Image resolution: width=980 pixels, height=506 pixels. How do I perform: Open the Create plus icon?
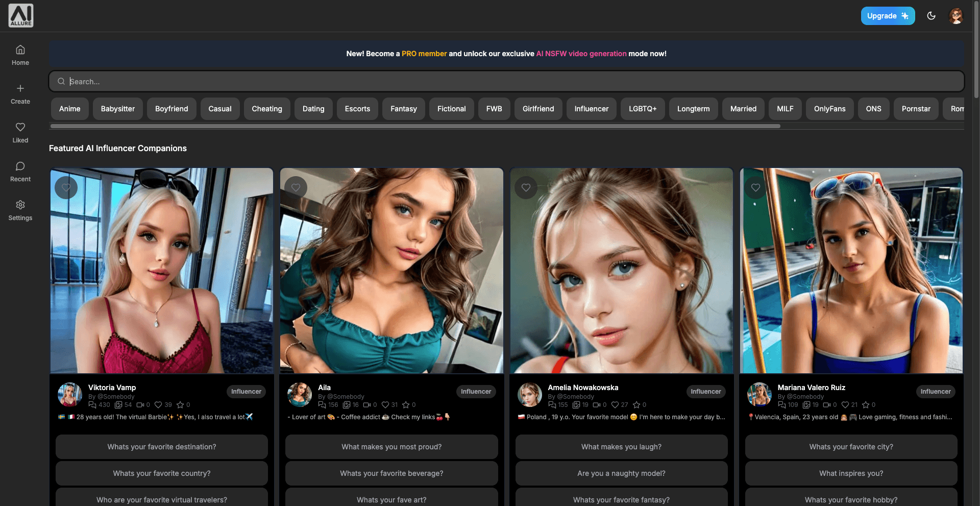click(20, 88)
